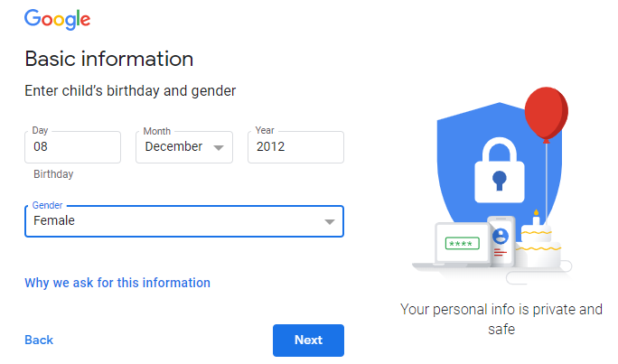The width and height of the screenshot is (618, 364).
Task: Click the Year input field with 2012
Action: tap(295, 147)
